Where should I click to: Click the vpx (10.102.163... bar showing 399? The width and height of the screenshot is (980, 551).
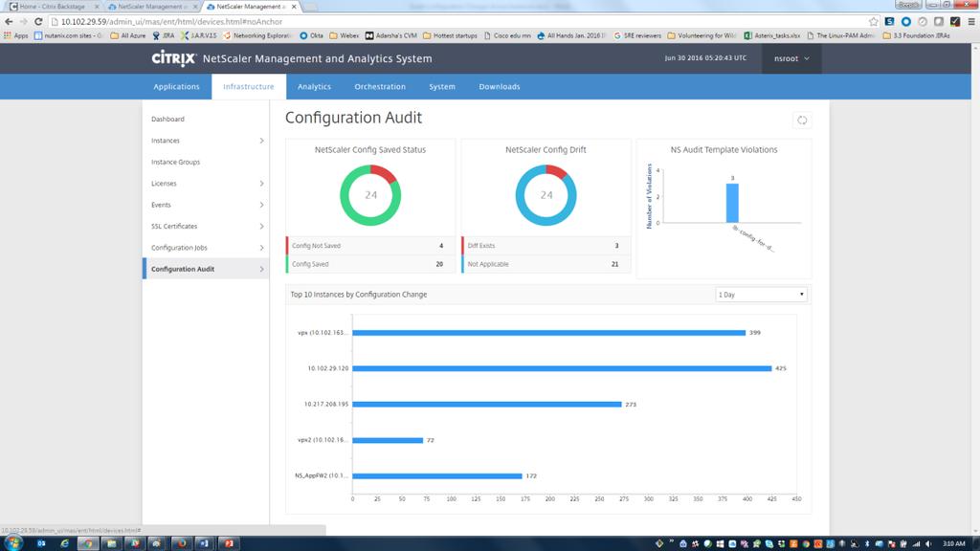(548, 333)
